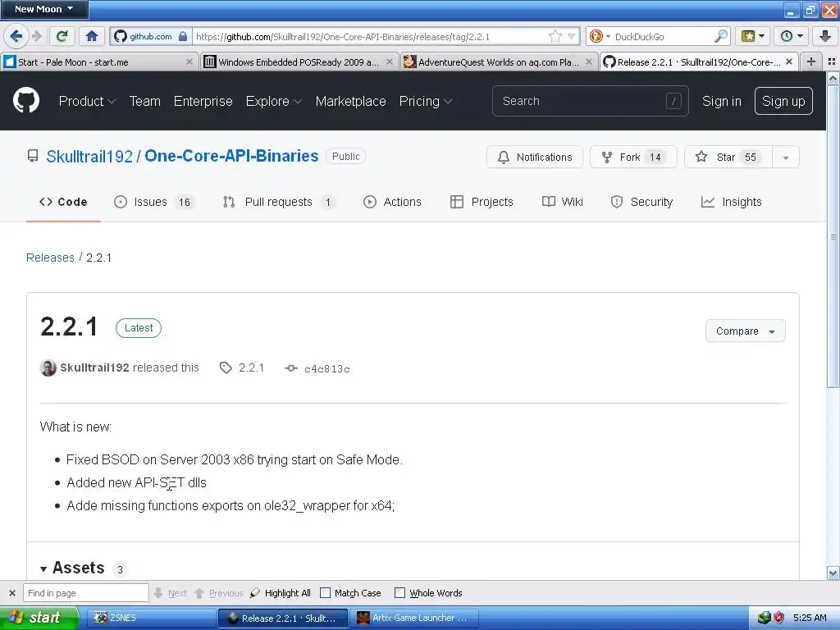Screen dimensions: 840x630
Task: Click the commit icon beside c4c813c
Action: (291, 368)
